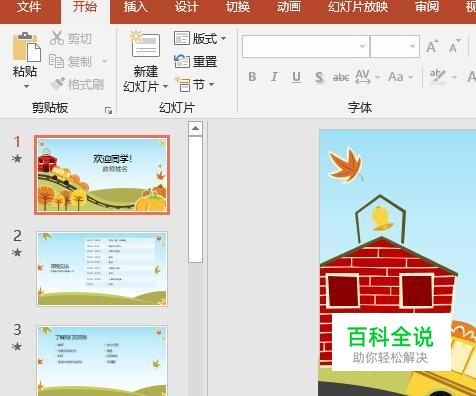Screen dimensions: 476x396
Task: Click the slide panel scrollbar thumb
Action: pyautogui.click(x=195, y=199)
